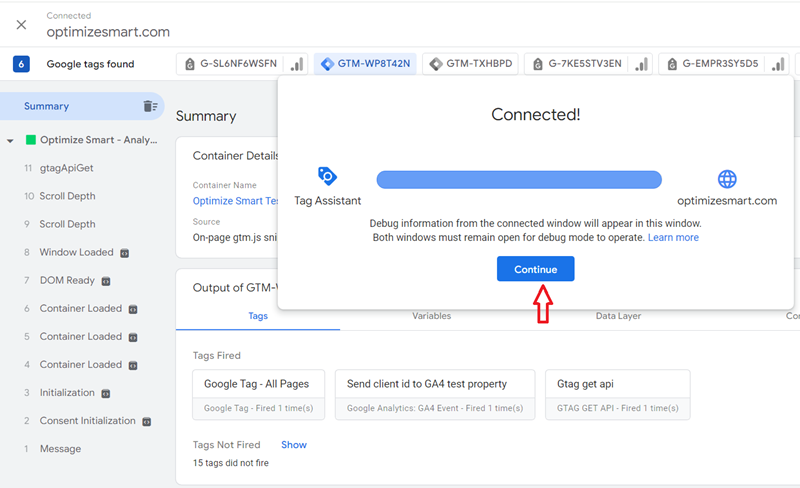Select event 6 Container Loaded

[82, 308]
